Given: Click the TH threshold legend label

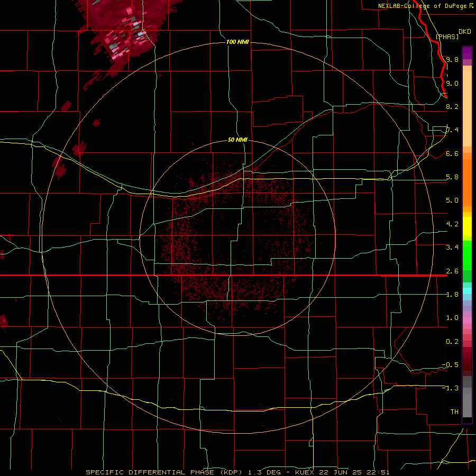Looking at the screenshot, I should [x=454, y=411].
